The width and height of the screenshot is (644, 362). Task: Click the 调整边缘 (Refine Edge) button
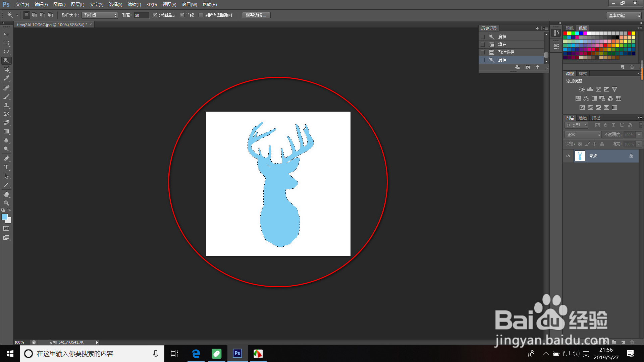(256, 15)
